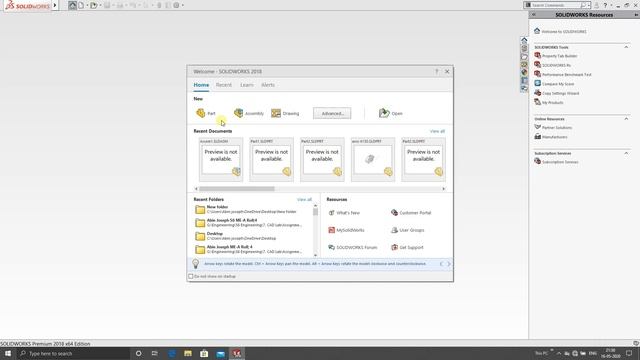The width and height of the screenshot is (640, 360).
Task: Open the Subscription Services link
Action: tap(556, 162)
